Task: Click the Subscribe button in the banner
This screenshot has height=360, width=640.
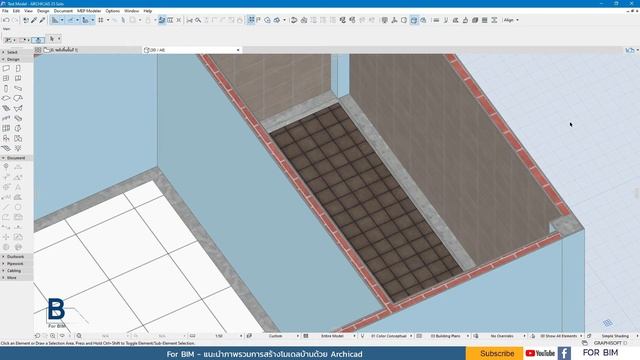Action: pyautogui.click(x=495, y=353)
